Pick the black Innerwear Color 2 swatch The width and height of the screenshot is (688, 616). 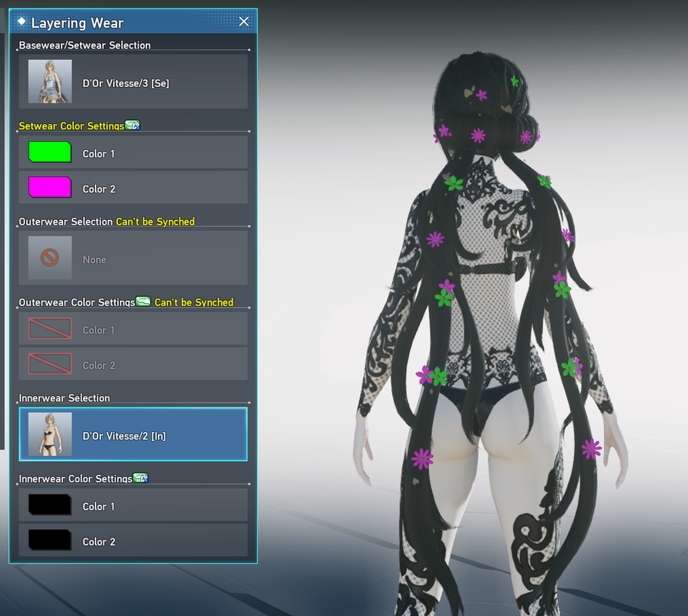[x=50, y=540]
